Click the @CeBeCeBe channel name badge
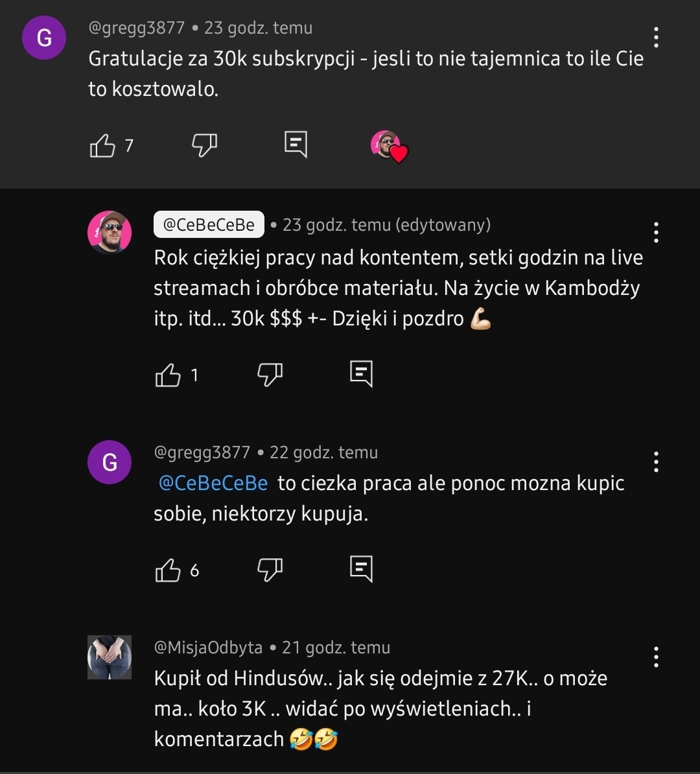Screen dimensions: 700x774 pyautogui.click(x=209, y=225)
